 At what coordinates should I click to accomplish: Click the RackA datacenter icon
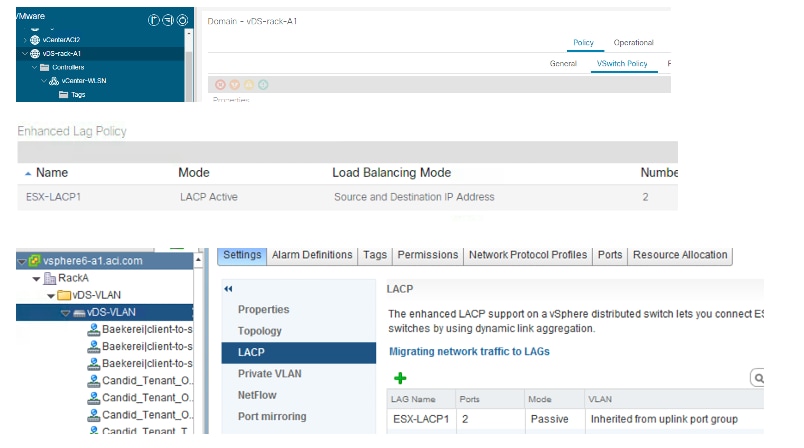[x=50, y=278]
